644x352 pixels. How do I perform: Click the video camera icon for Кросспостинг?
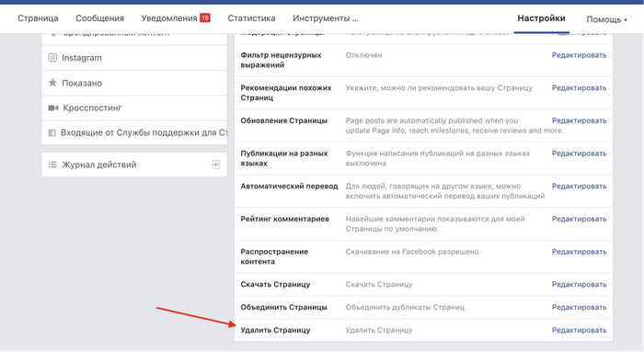click(x=53, y=108)
